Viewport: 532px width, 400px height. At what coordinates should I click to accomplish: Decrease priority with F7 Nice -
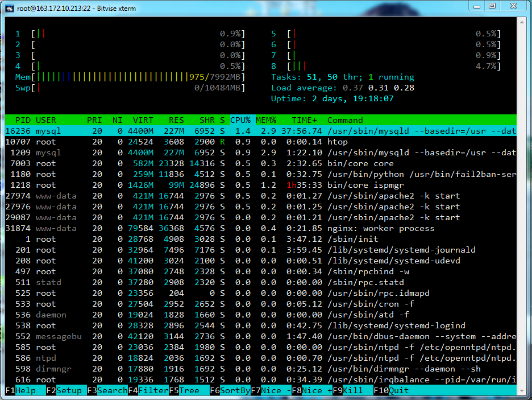[x=272, y=390]
